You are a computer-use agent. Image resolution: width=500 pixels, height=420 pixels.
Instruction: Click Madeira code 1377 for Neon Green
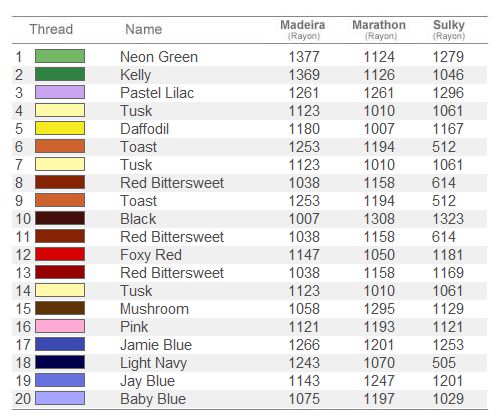(304, 57)
